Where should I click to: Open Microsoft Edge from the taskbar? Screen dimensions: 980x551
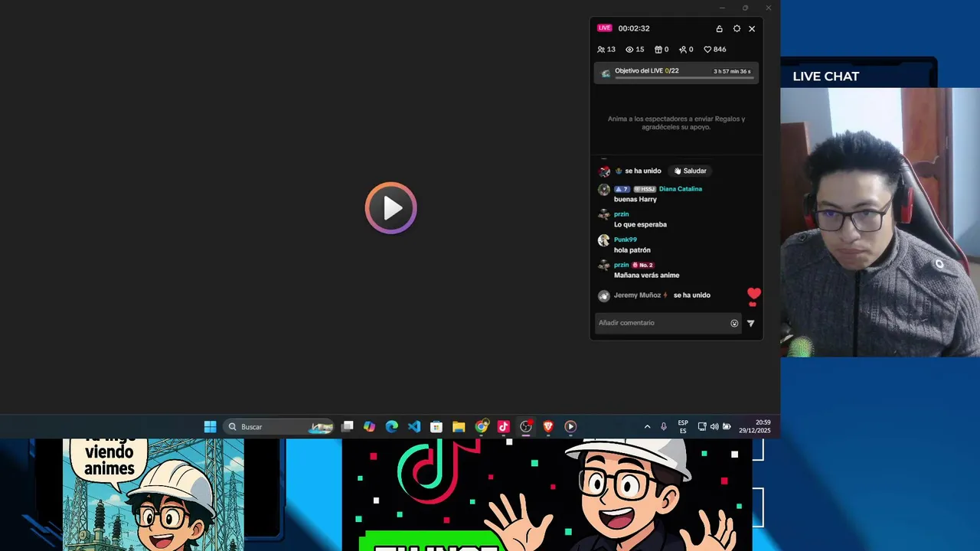392,426
